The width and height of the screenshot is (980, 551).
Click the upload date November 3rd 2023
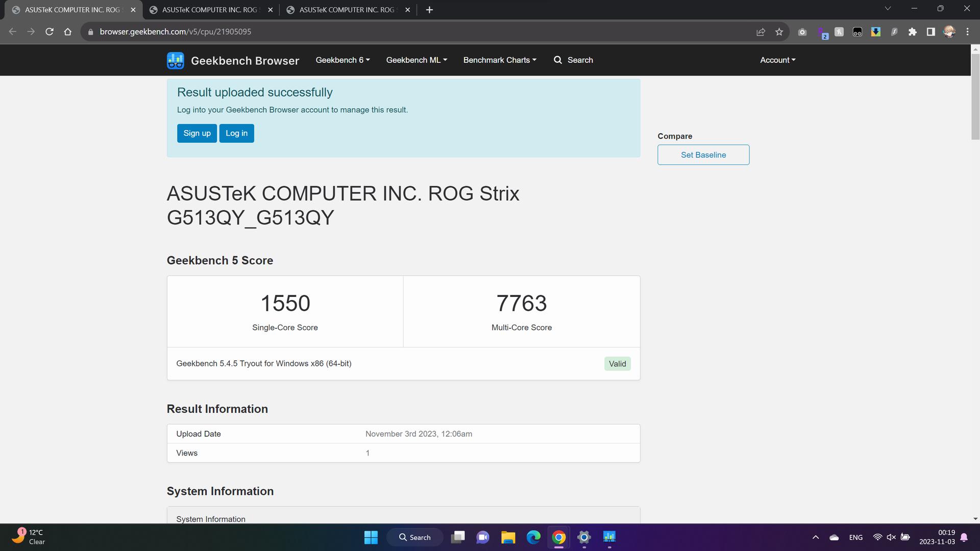[x=419, y=434]
